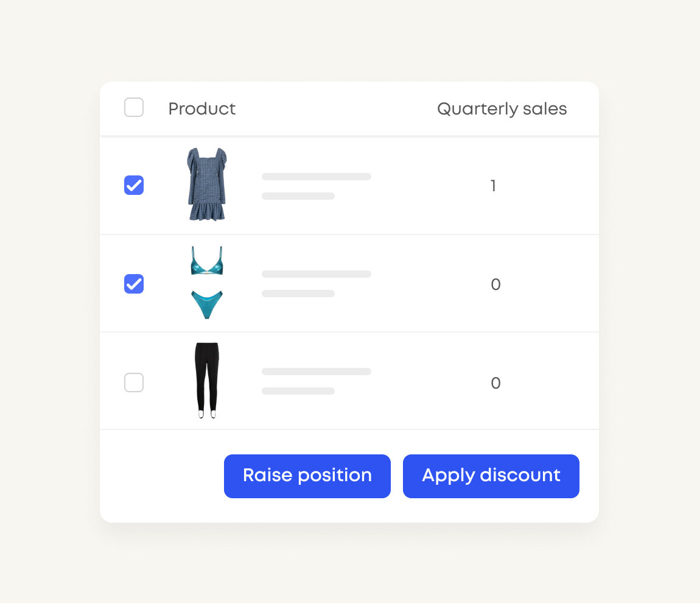The image size is (700, 603).
Task: Sort by the Product column header
Action: [x=202, y=108]
